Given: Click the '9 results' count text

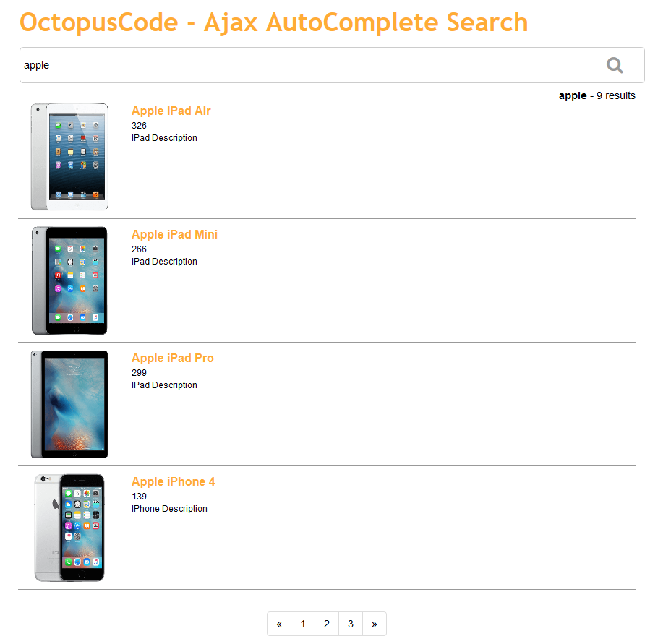Looking at the screenshot, I should pos(615,95).
